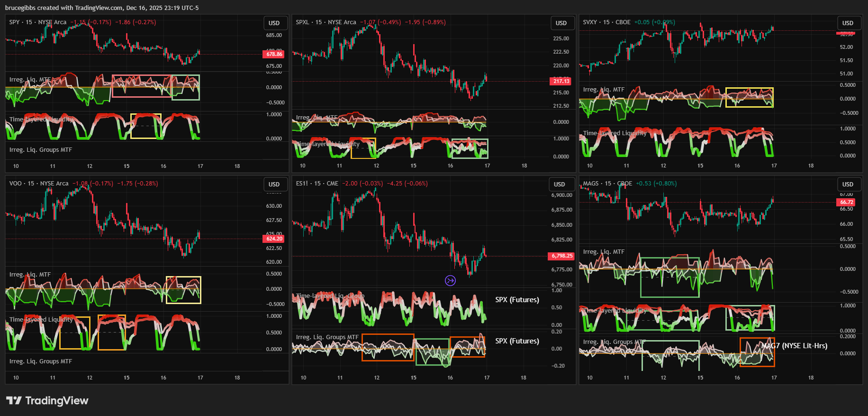Screen dimensions: 868x416
Task: Expand the USD currency selector on MAGS chart
Action: 848,185
